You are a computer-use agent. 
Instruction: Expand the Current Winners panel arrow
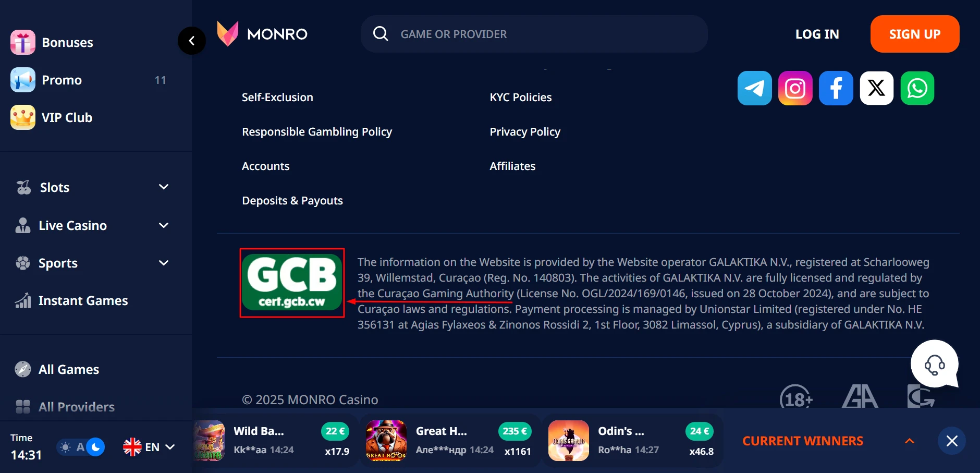pos(910,441)
